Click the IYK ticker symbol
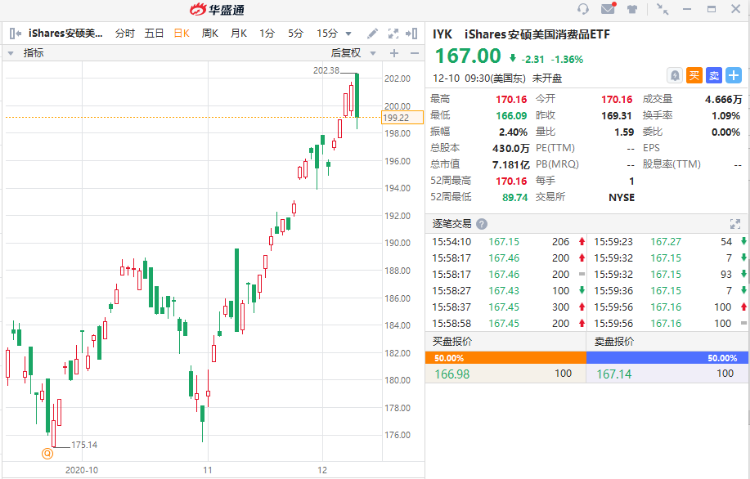Image resolution: width=750 pixels, height=479 pixels. coord(442,34)
